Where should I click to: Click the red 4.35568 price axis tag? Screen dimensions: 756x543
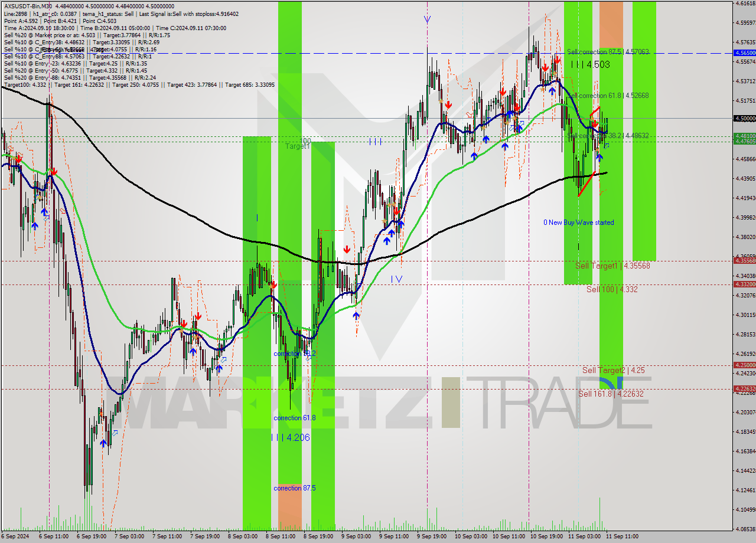coord(744,260)
